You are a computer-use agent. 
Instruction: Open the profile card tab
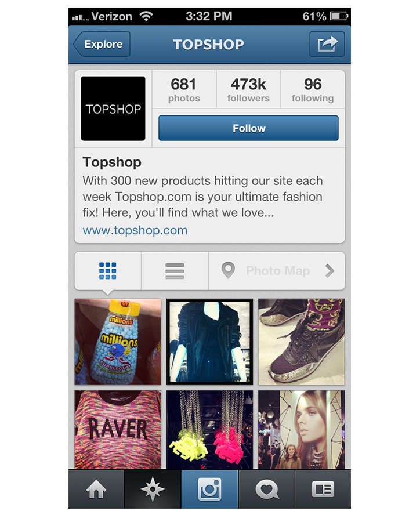(323, 489)
